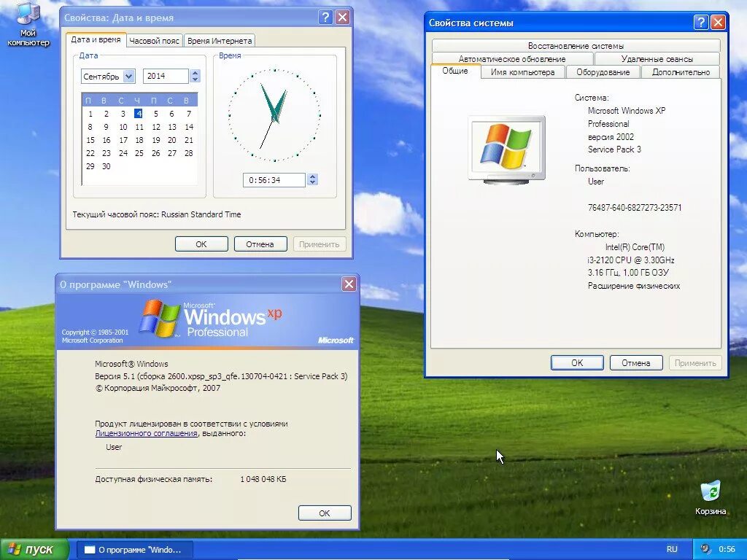Click the i3-2120 CPU @ 3.30GHz text

[x=631, y=260]
